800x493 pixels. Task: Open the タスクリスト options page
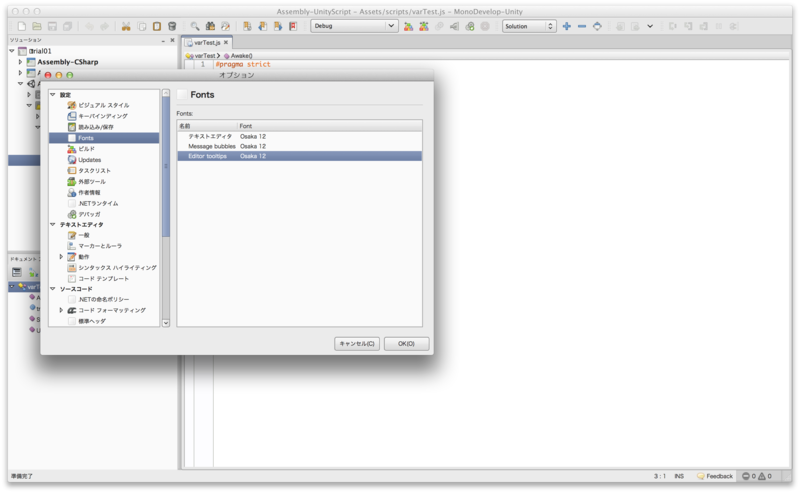coord(94,170)
